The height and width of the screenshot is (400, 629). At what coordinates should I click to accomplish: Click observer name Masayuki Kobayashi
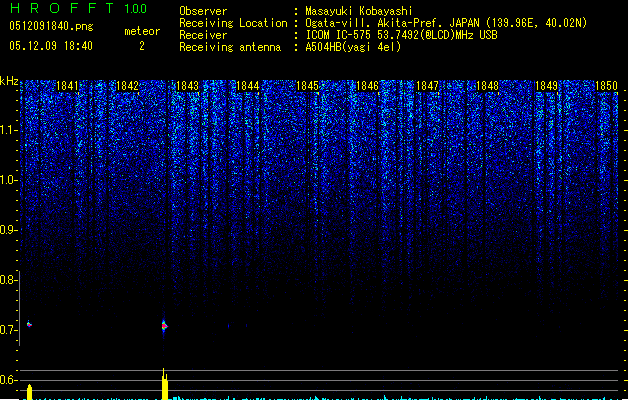pos(359,11)
